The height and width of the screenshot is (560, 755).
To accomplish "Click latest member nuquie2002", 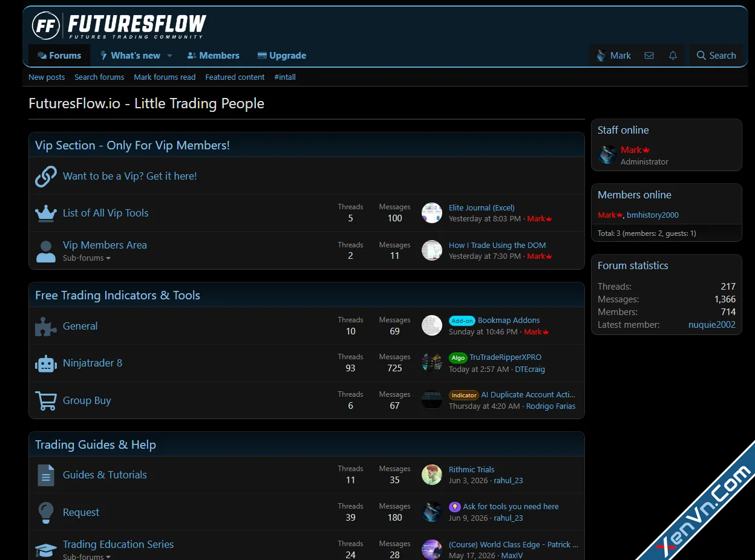I will [x=712, y=325].
